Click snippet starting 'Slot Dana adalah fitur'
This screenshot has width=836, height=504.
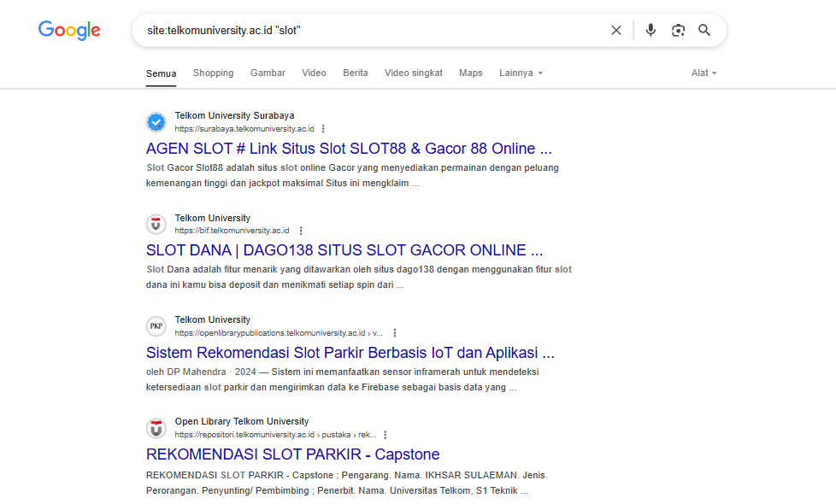(359, 277)
